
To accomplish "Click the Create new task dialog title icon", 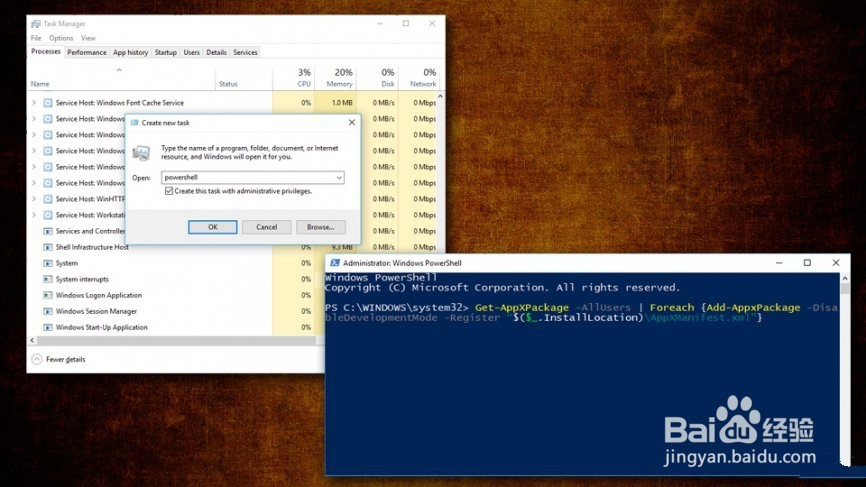I will [134, 123].
